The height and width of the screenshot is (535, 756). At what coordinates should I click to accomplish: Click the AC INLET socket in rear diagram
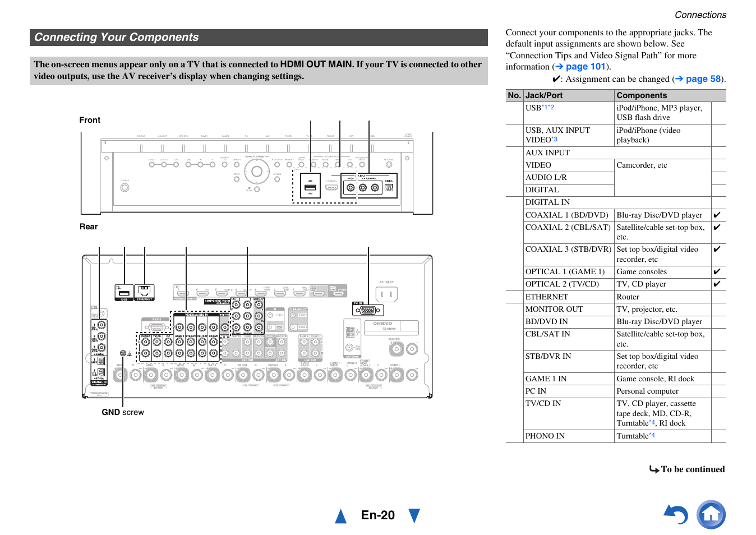386,294
